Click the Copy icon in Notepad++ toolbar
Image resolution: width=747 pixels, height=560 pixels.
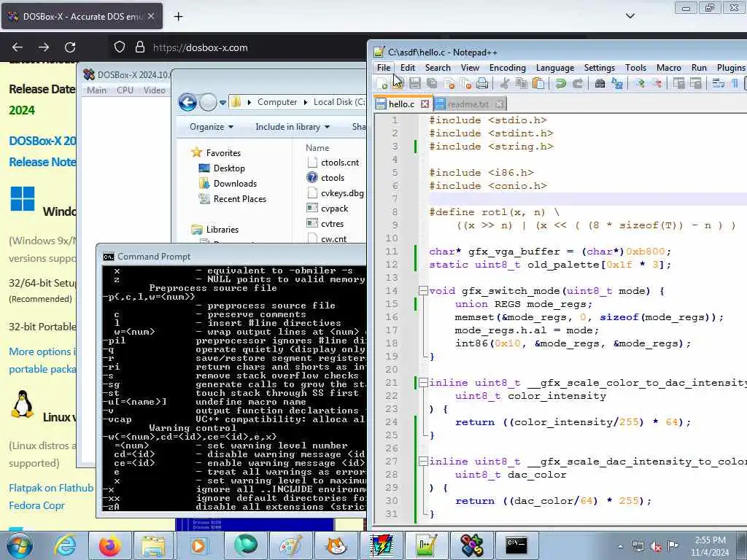(521, 84)
